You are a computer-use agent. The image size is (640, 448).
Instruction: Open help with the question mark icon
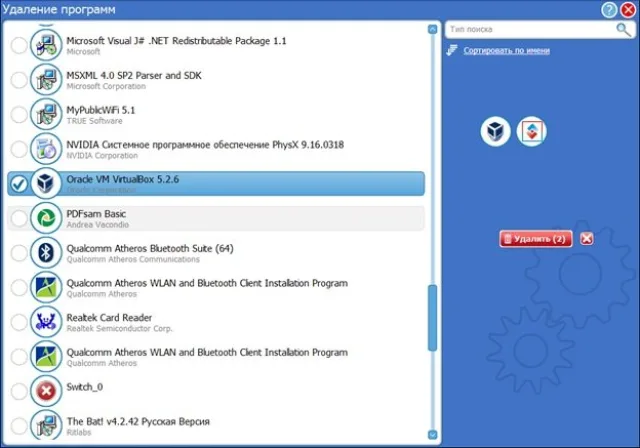(609, 10)
